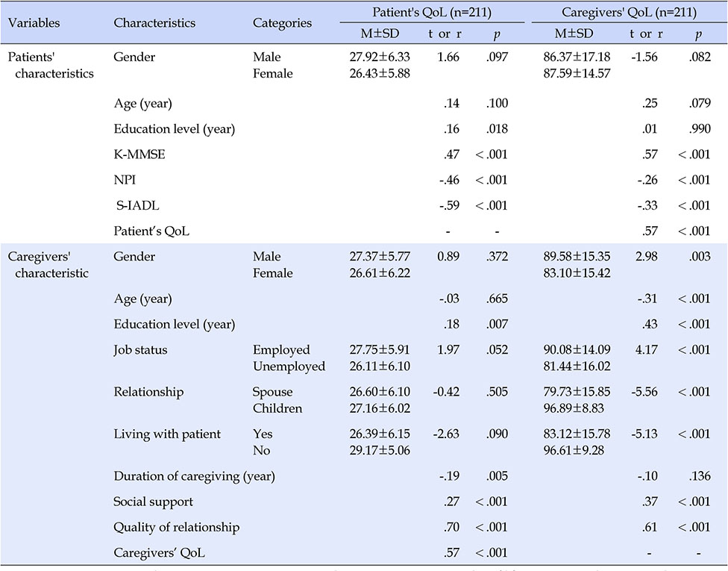Click the "NPI" row label
This screenshot has width=728, height=571.
pyautogui.click(x=124, y=179)
